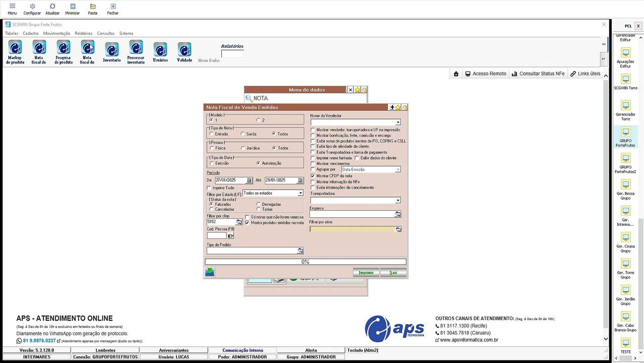Open the Cadastro menu

tap(31, 33)
